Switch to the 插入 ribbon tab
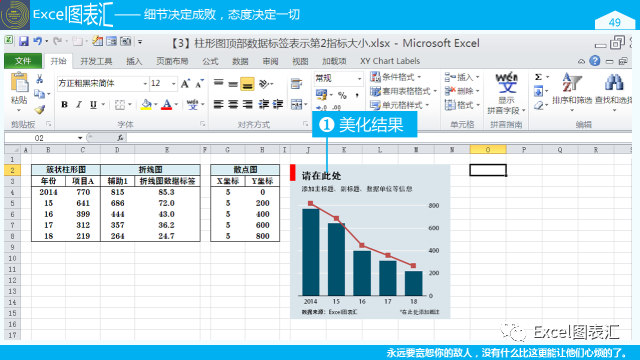This screenshot has width=640, height=360. pos(134,61)
